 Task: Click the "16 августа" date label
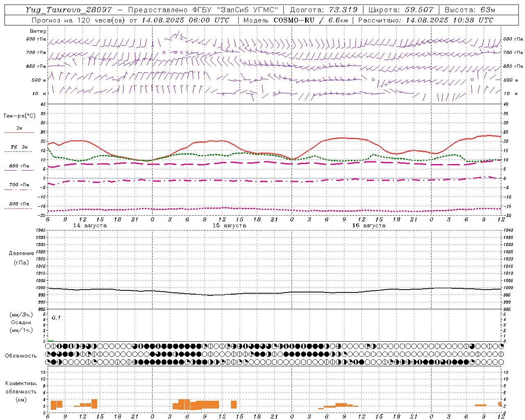click(369, 226)
